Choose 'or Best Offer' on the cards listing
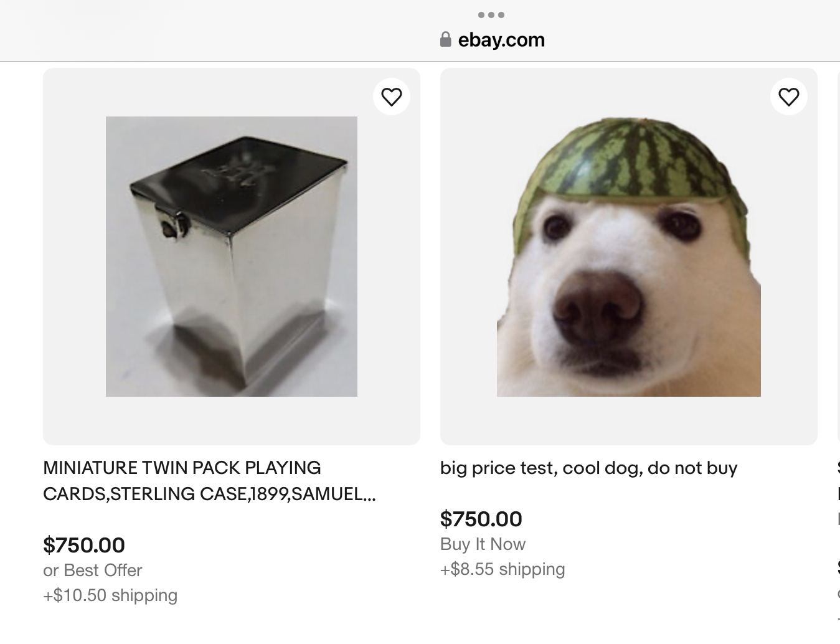 [93, 571]
